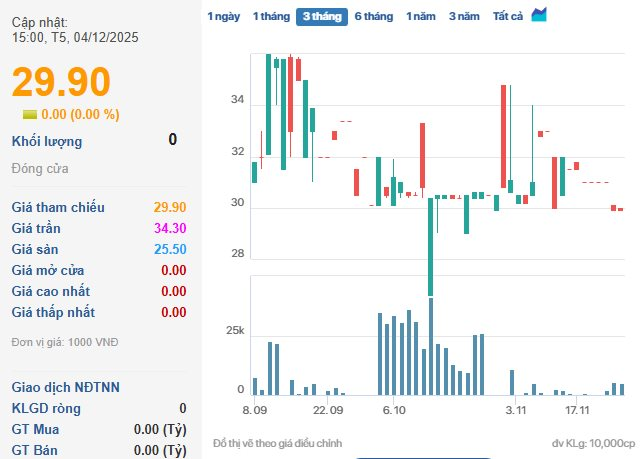Click the 8.09 date axis label
The width and height of the screenshot is (644, 459).
tap(254, 410)
